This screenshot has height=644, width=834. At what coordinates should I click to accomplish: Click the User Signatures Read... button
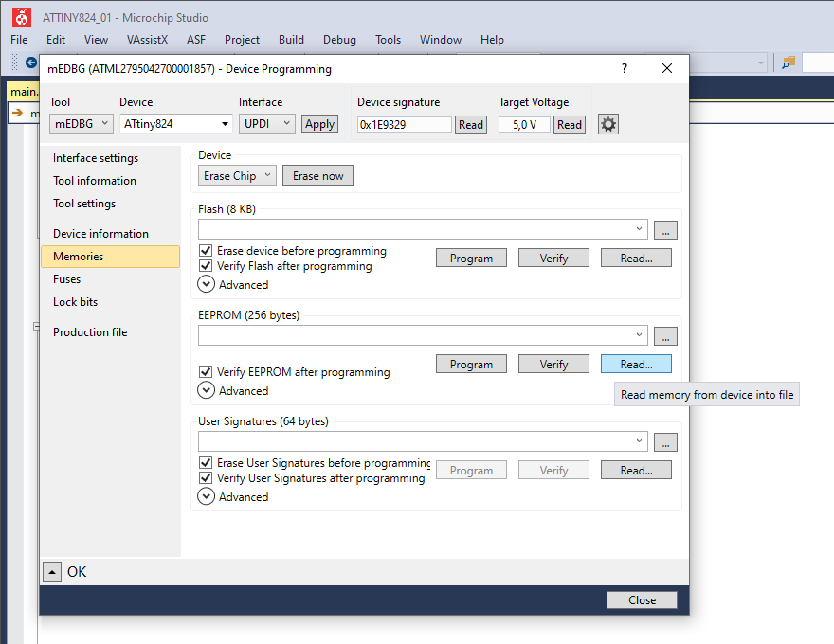click(x=636, y=471)
